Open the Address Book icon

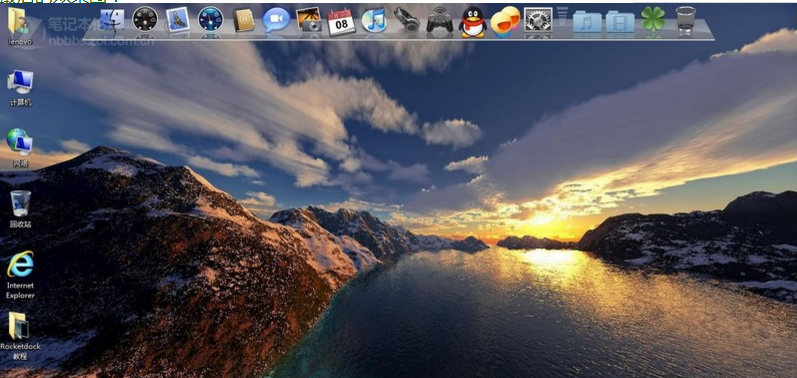[243, 20]
